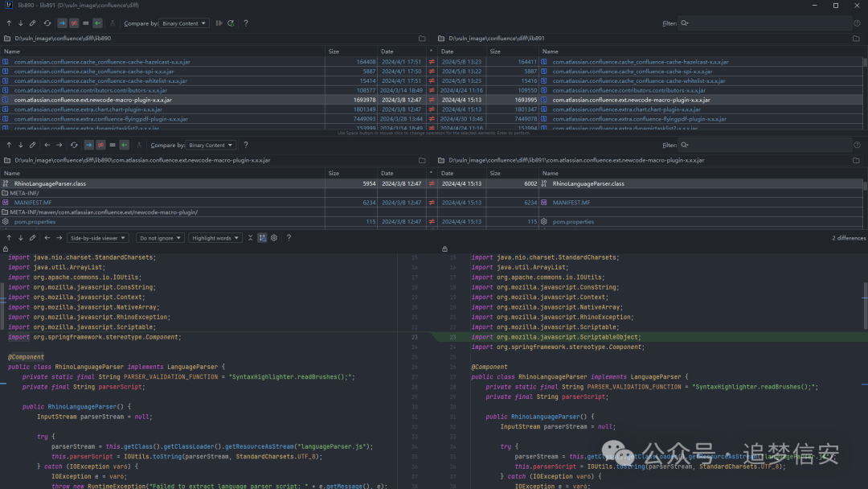Sort top panel left list by Date column
This screenshot has width=868, height=489.
click(x=402, y=51)
